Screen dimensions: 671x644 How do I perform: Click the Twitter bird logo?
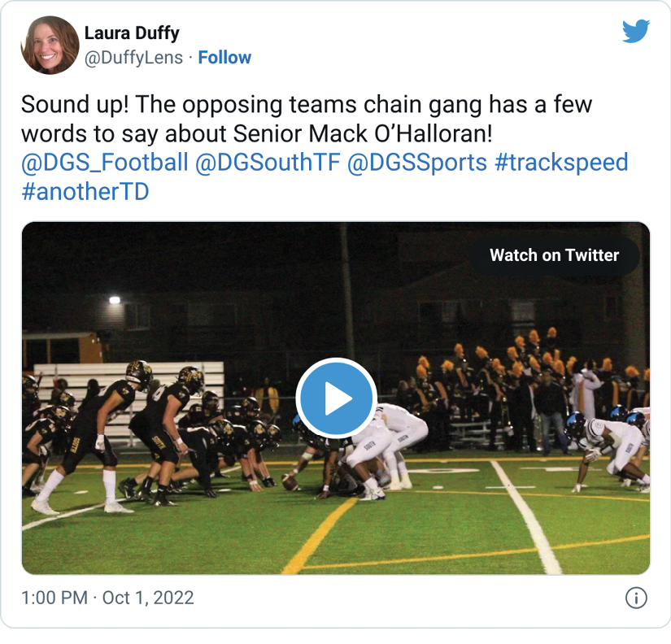636,32
